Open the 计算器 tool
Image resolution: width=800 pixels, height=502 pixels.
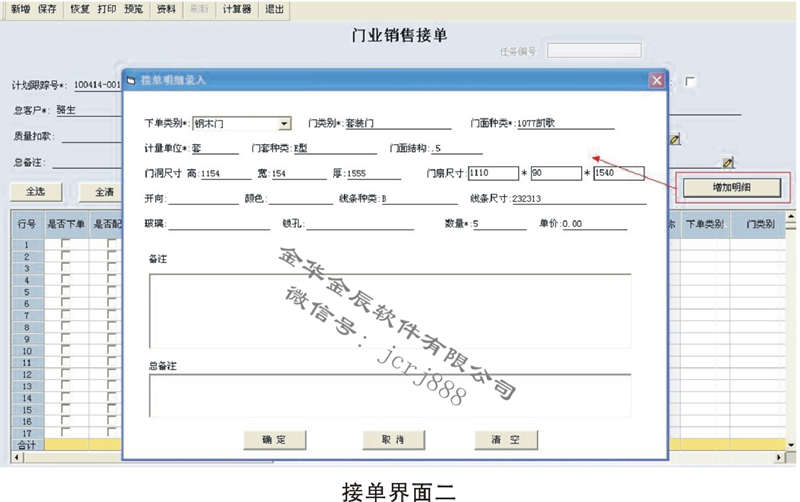[236, 10]
